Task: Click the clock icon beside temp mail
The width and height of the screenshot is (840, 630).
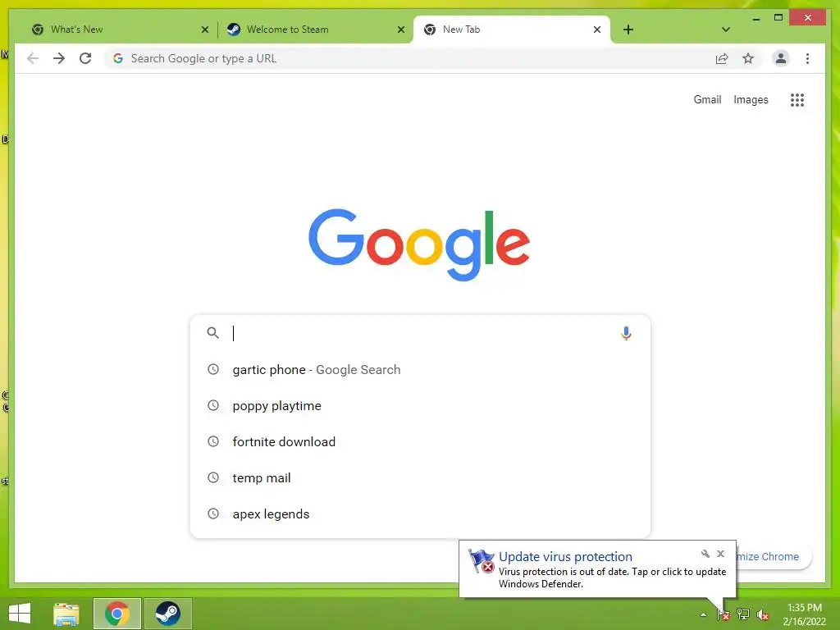Action: [213, 477]
